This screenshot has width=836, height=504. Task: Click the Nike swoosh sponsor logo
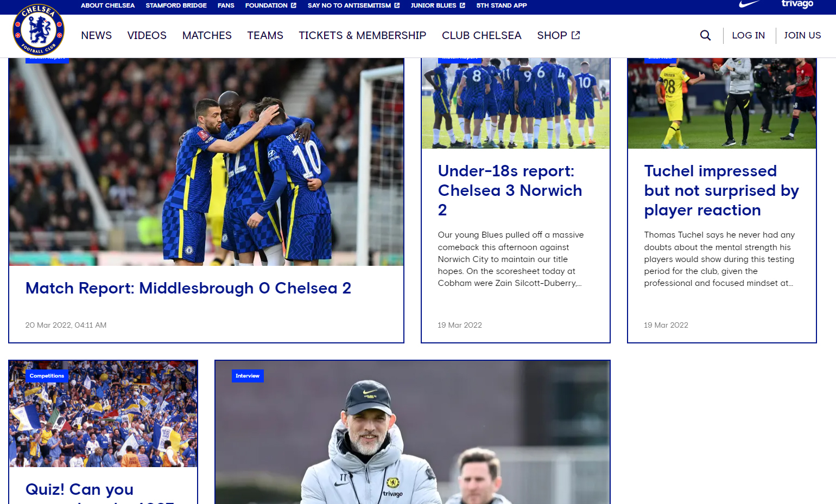click(749, 4)
